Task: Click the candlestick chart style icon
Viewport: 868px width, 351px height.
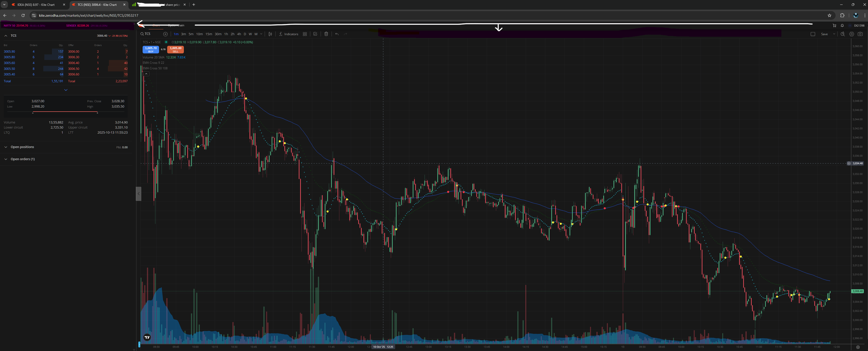Action: click(270, 34)
